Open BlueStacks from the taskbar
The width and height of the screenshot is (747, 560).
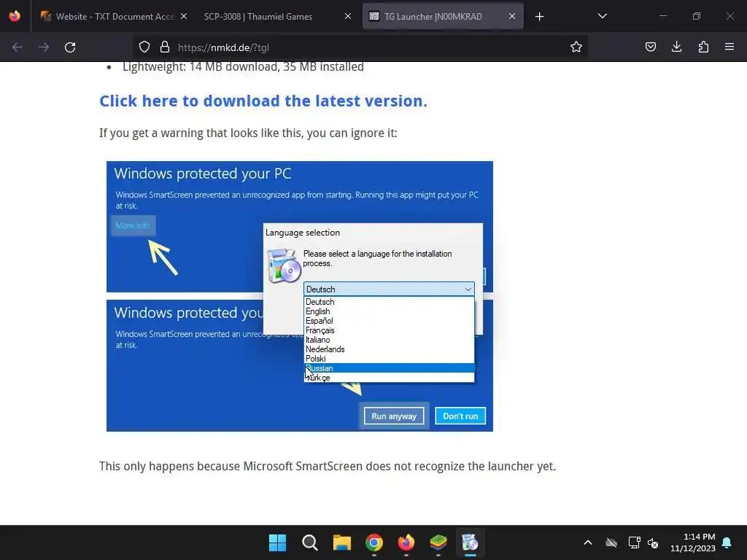438,542
